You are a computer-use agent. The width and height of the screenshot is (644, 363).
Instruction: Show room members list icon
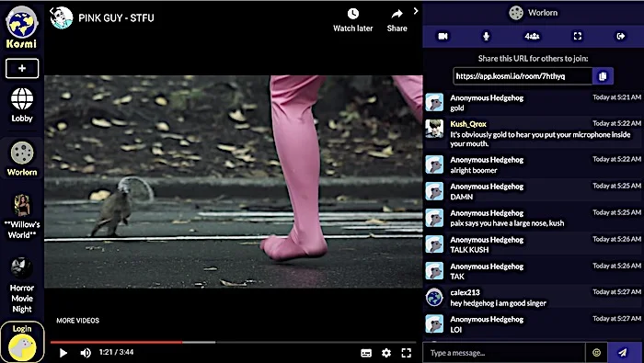coord(532,37)
